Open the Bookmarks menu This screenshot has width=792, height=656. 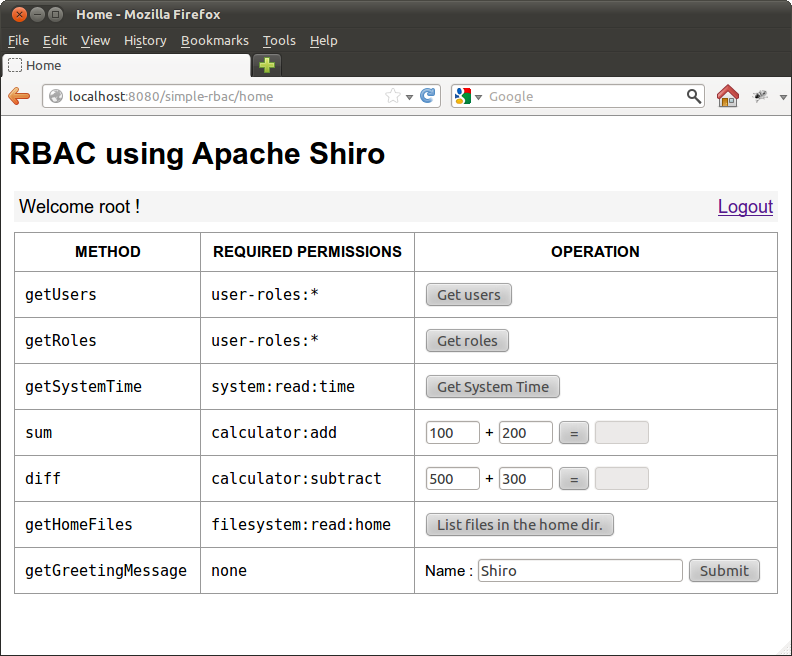[x=214, y=41]
